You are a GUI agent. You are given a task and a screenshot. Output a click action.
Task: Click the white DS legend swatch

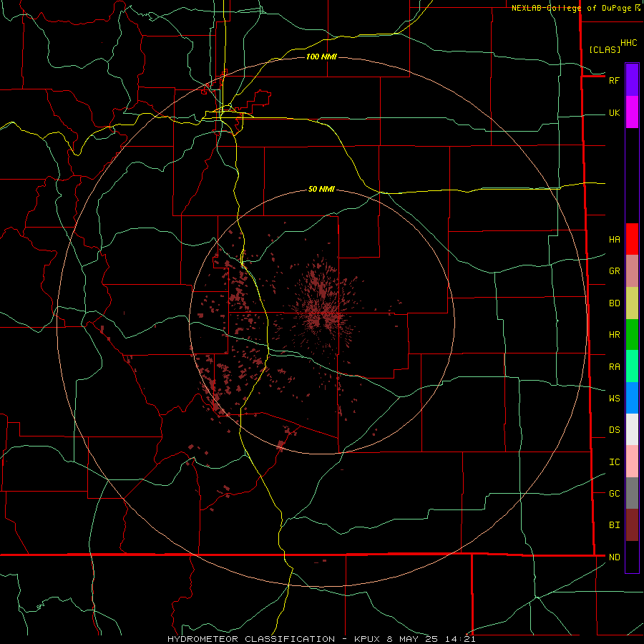[x=632, y=429]
